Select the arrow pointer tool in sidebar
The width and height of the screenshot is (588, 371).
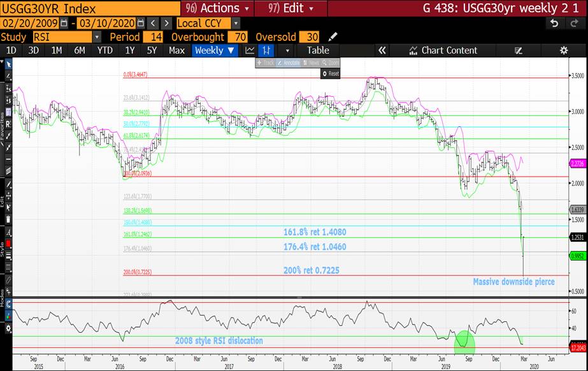(8, 64)
